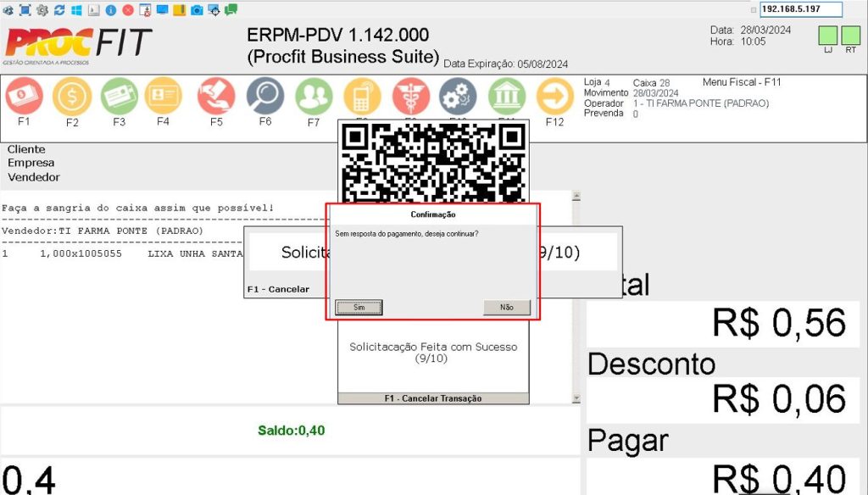The image size is (868, 495).
Task: Click F1 - Cancelar Transação button
Action: 433,398
